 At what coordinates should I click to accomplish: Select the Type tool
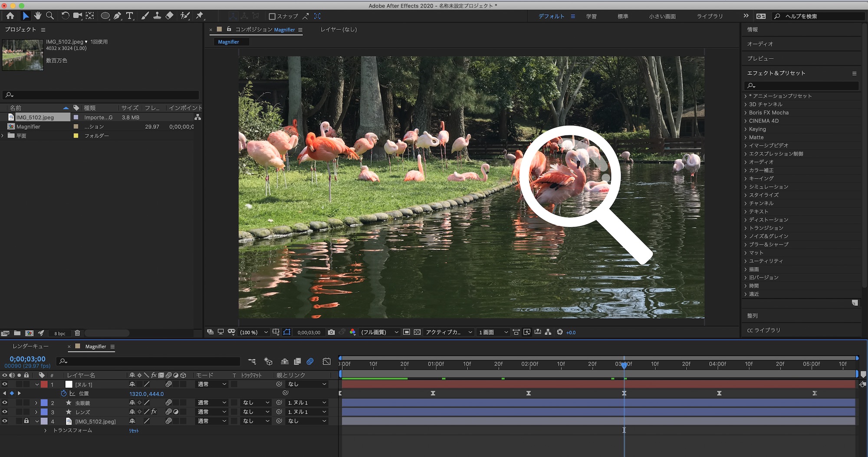tap(129, 16)
